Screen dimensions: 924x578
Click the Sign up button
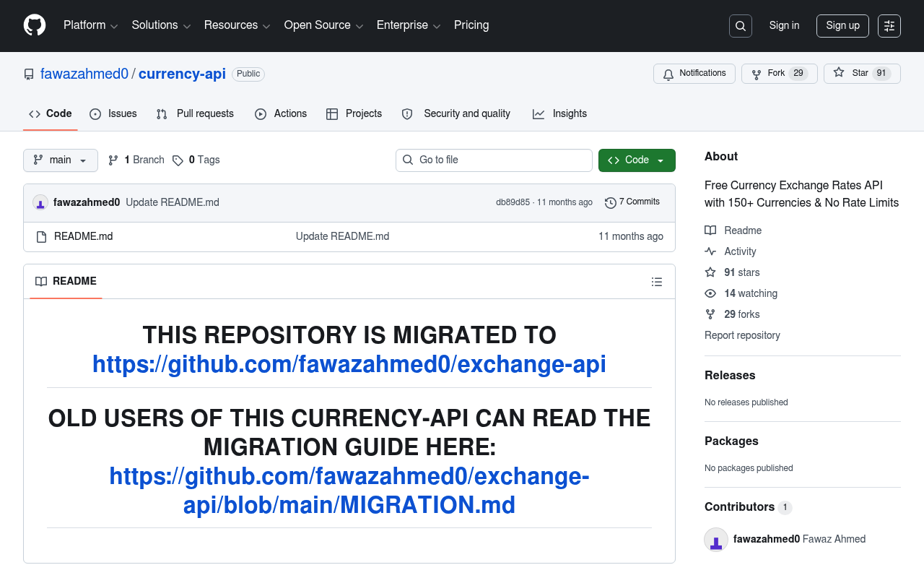pos(842,26)
